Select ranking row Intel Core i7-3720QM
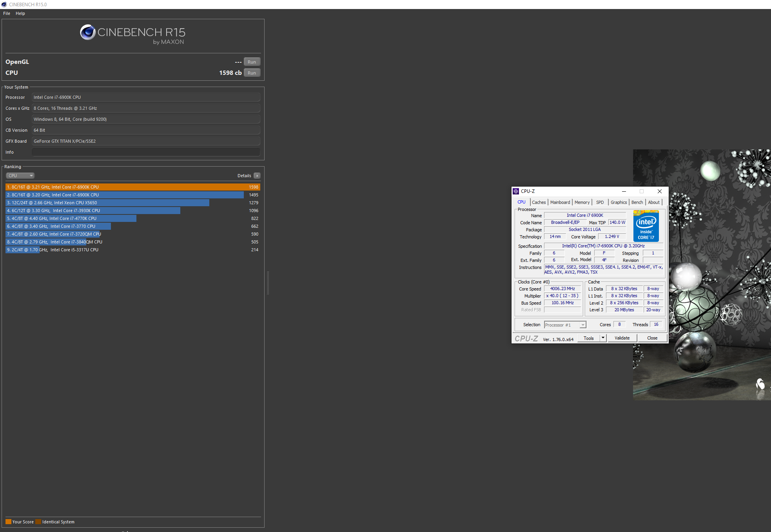 tap(133, 234)
